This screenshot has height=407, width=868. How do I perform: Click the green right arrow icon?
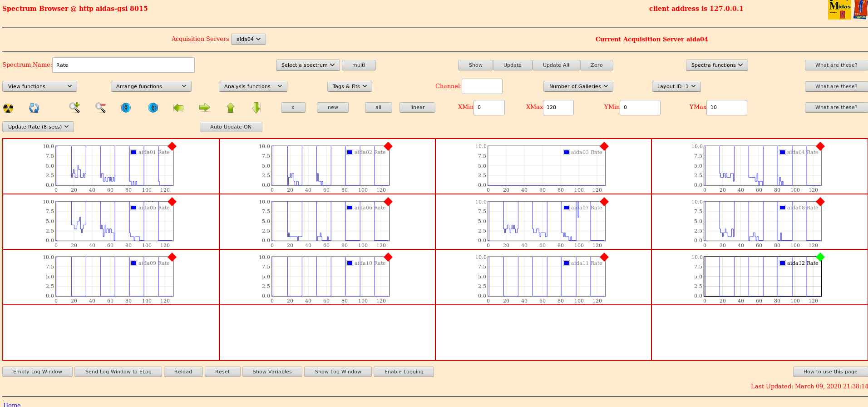[204, 108]
